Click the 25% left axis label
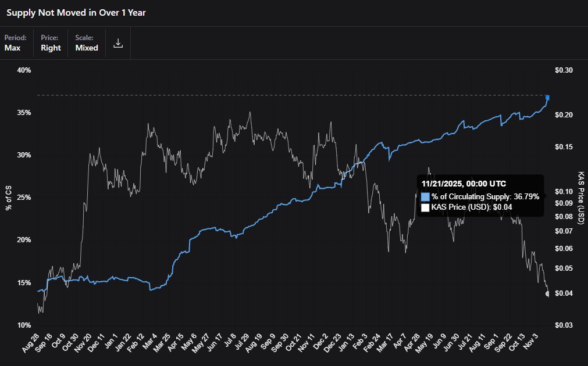The width and height of the screenshot is (588, 366). (x=24, y=198)
